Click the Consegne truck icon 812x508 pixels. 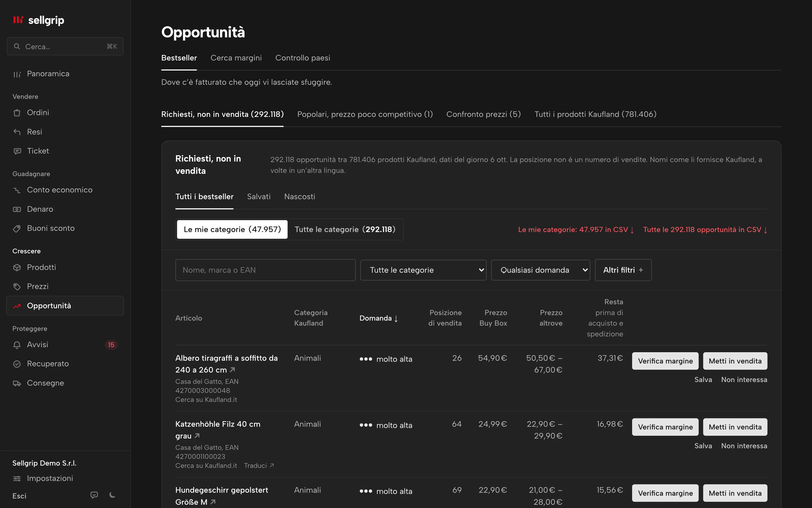pos(17,383)
